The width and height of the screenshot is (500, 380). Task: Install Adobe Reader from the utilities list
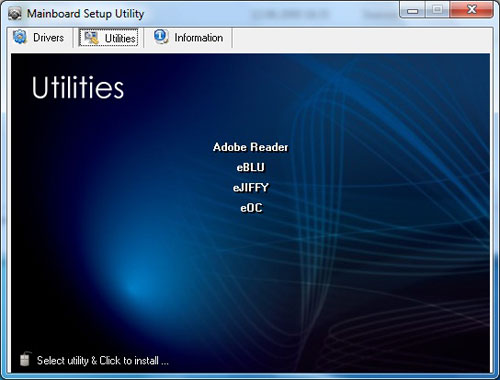[x=250, y=147]
